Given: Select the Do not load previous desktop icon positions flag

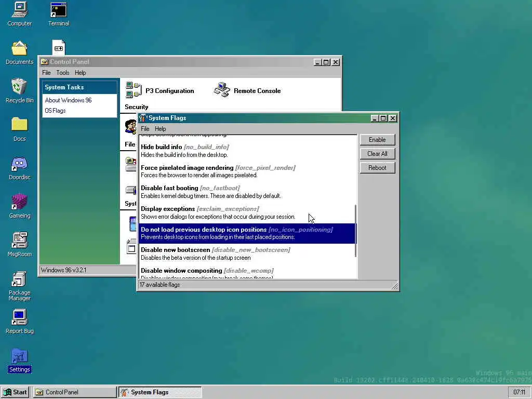Looking at the screenshot, I should 247,233.
